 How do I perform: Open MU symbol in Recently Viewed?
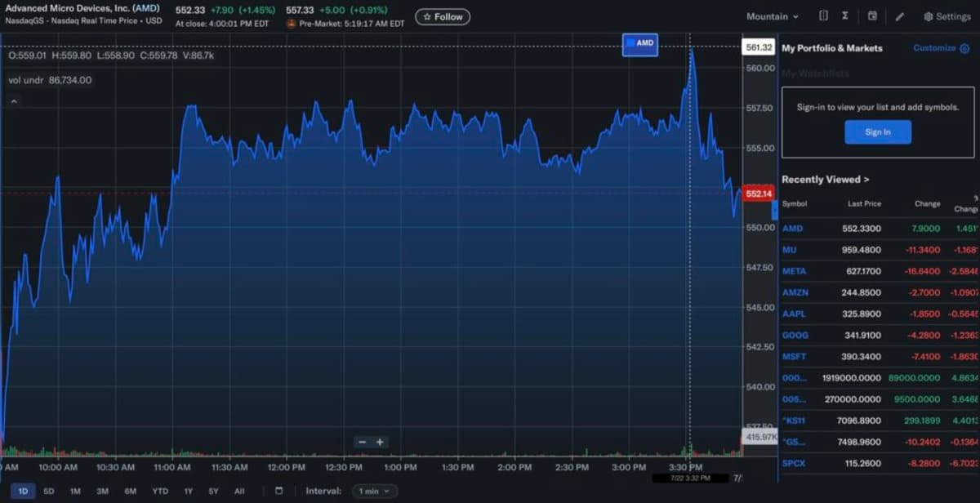pyautogui.click(x=789, y=250)
